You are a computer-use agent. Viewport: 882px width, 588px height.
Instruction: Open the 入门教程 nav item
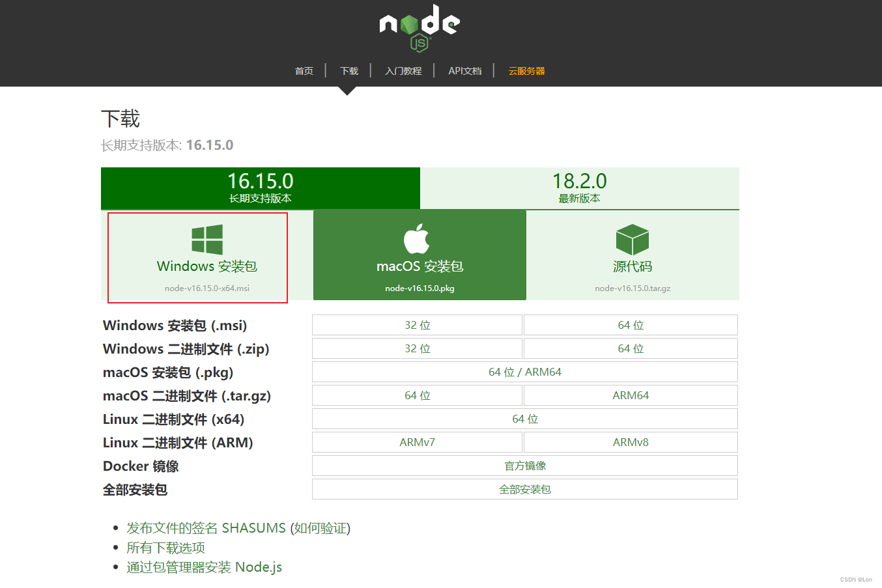pos(403,71)
